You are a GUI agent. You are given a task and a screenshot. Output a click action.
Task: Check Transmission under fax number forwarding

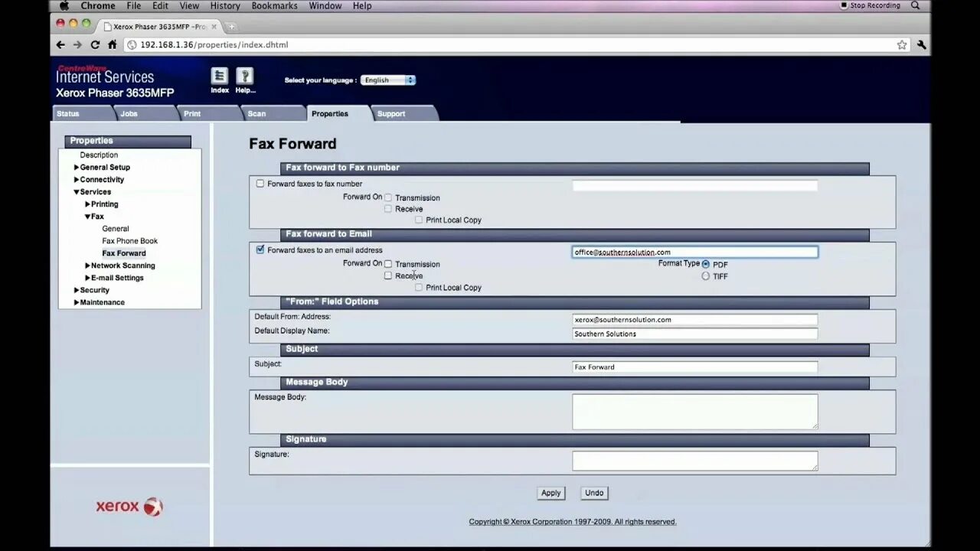click(388, 198)
